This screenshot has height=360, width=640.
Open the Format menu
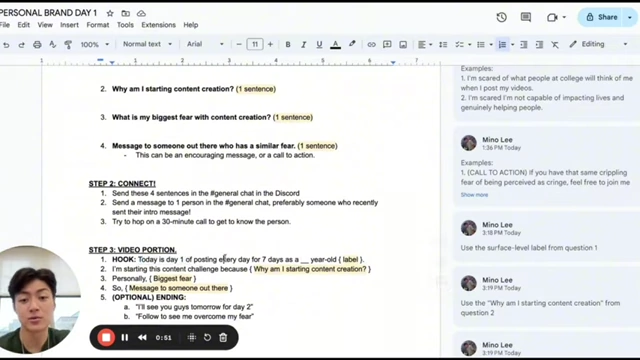point(98,25)
